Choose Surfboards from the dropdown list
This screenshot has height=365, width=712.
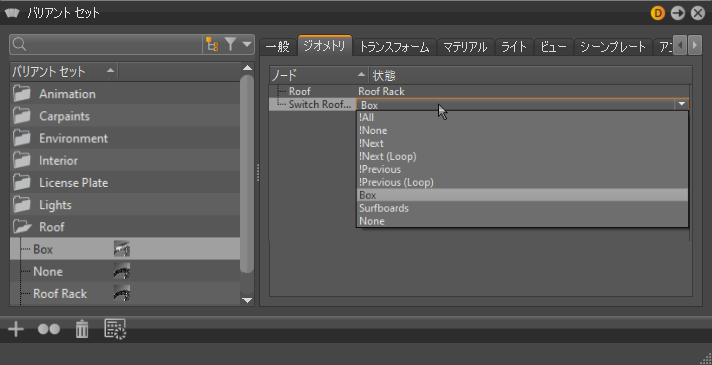pyautogui.click(x=522, y=208)
